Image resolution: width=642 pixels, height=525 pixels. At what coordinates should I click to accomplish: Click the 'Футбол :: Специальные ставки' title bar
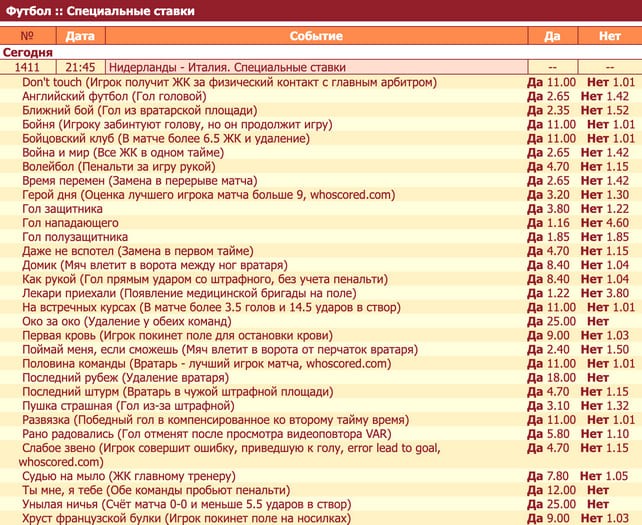[100, 11]
